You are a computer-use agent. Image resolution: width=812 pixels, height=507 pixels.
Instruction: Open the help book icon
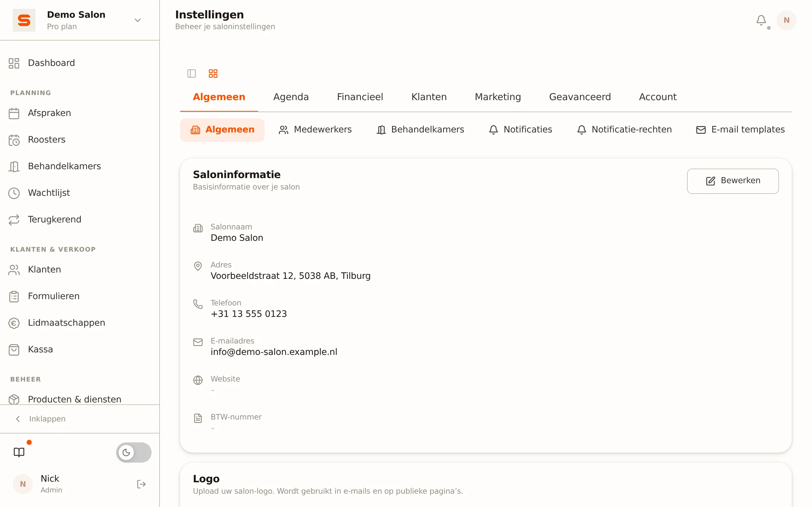pyautogui.click(x=19, y=452)
